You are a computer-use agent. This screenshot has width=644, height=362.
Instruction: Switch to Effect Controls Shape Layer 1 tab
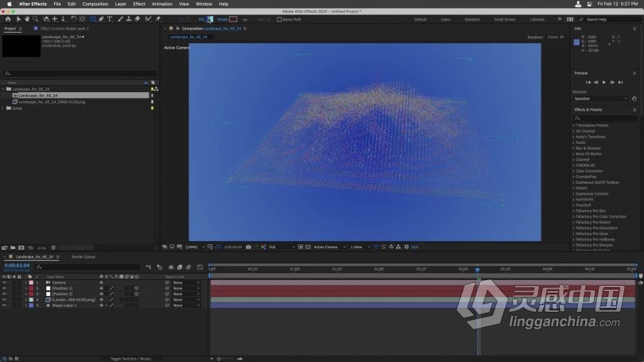pyautogui.click(x=64, y=29)
